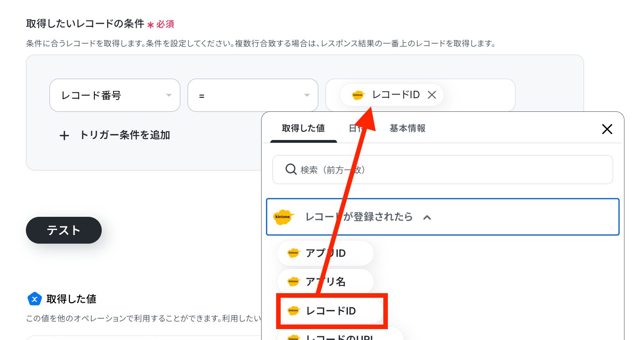This screenshot has width=644, height=340.
Task: Click the plus icon for トリガー条件を追加
Action: click(x=64, y=135)
